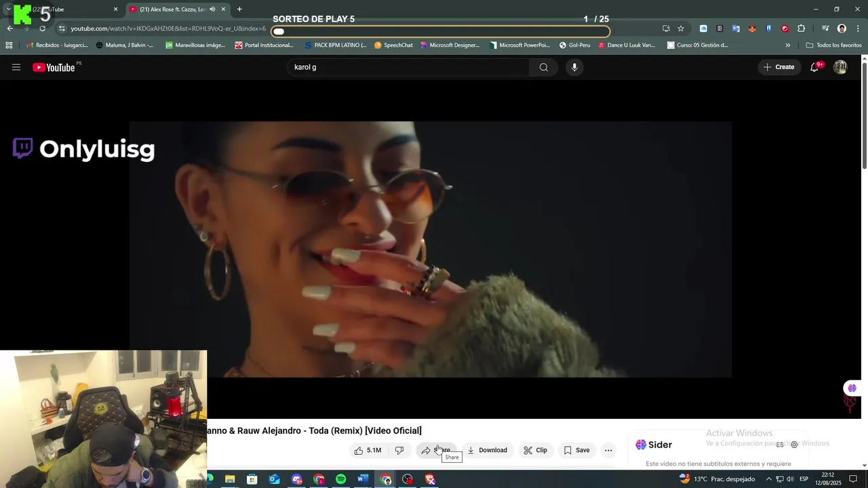The image size is (868, 488).
Task: Install app icon in address bar
Action: pos(666,28)
